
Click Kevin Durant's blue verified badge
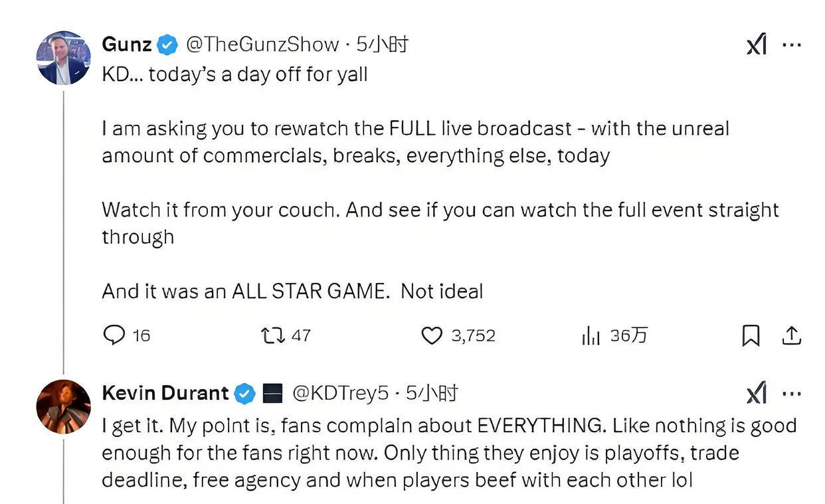pyautogui.click(x=246, y=394)
